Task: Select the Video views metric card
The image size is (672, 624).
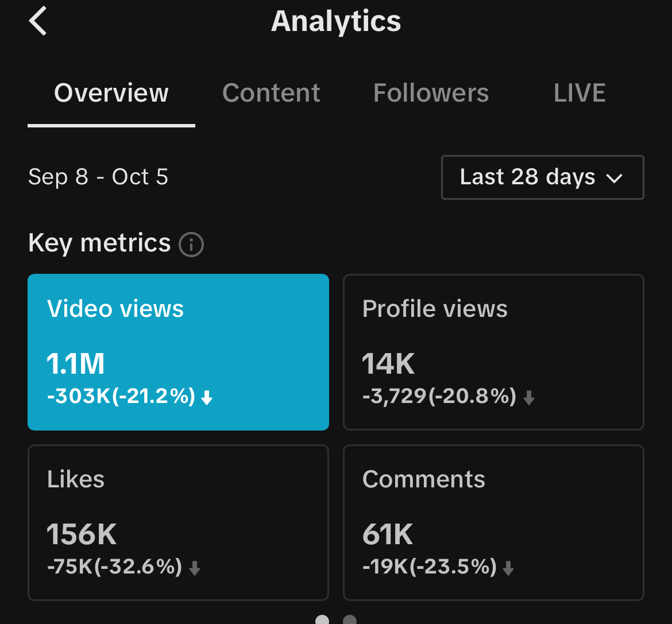Action: click(x=178, y=352)
